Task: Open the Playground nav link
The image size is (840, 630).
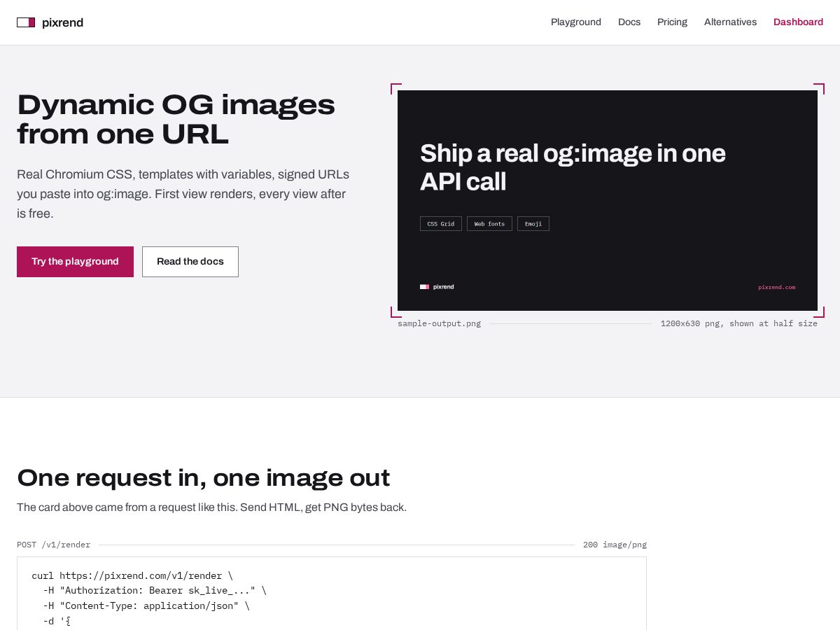Action: pyautogui.click(x=576, y=22)
